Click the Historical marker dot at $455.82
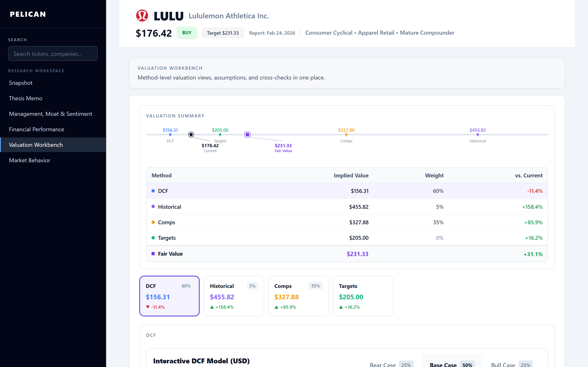Screen dimensions: 588x367 click(478, 135)
